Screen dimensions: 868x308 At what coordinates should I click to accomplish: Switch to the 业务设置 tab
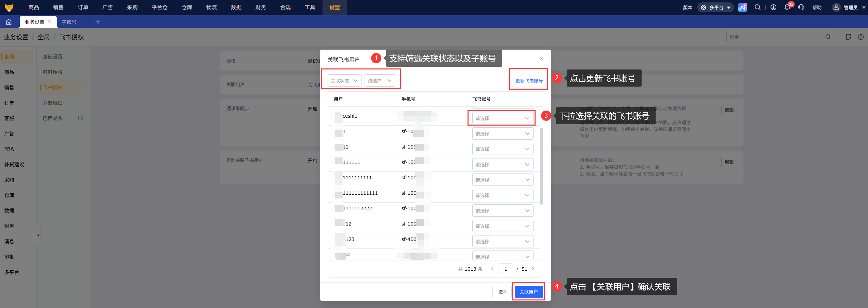tap(35, 22)
